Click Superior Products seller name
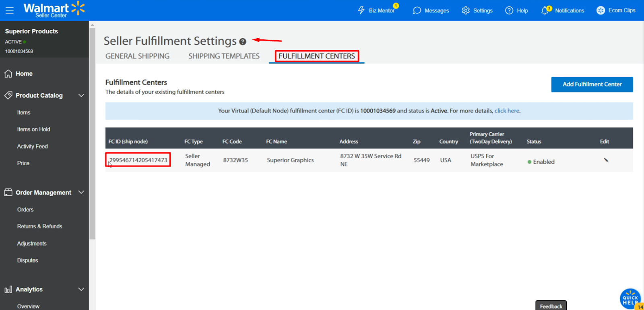The image size is (644, 310). point(31,31)
